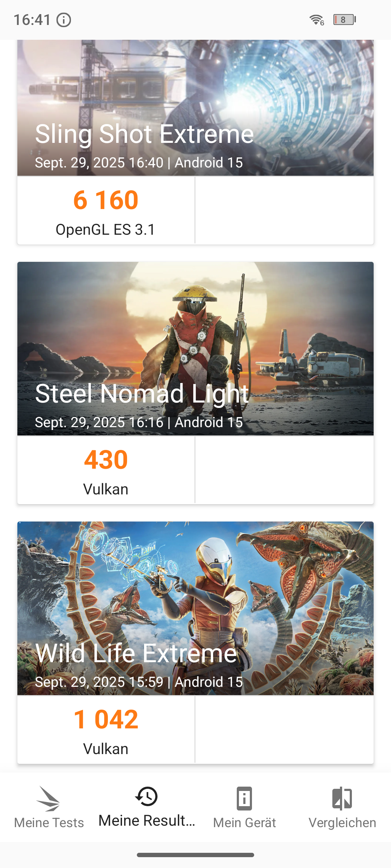Open the Sling Shot Extreme result image

(195, 108)
